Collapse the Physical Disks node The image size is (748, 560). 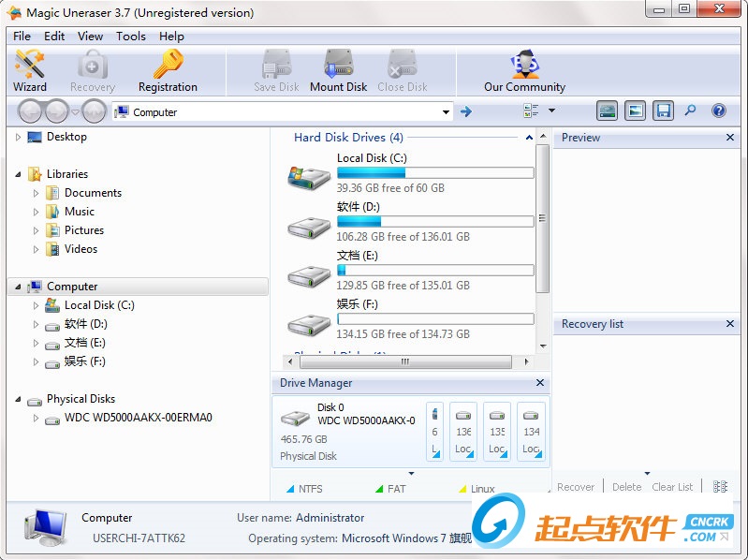(x=18, y=399)
